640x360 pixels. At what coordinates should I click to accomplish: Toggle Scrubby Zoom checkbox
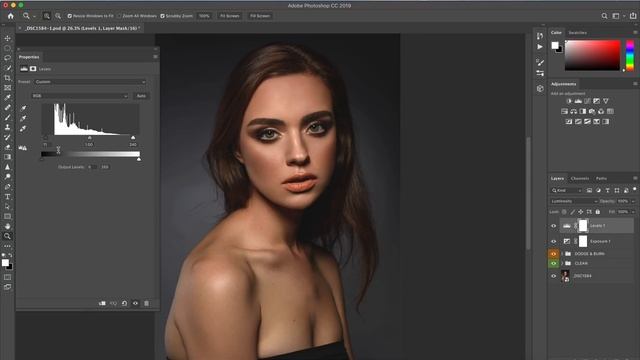pos(162,16)
